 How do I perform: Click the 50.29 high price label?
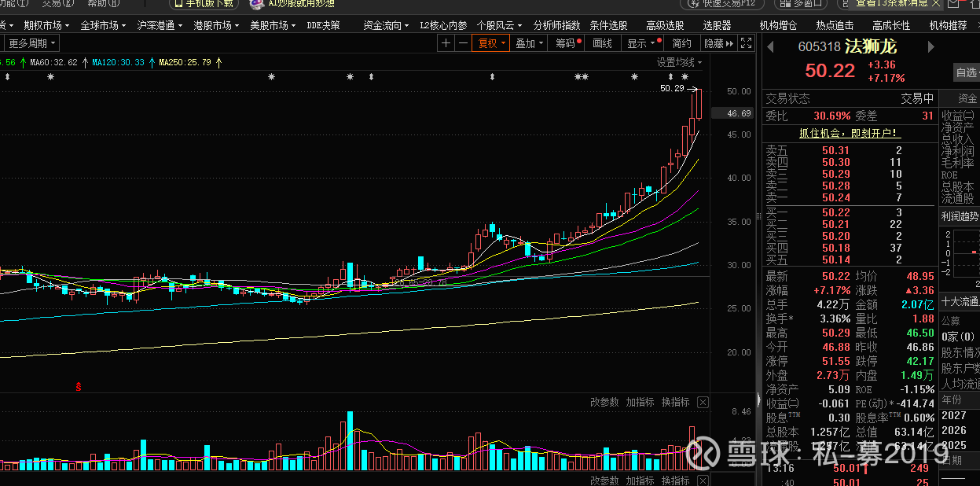pos(672,89)
